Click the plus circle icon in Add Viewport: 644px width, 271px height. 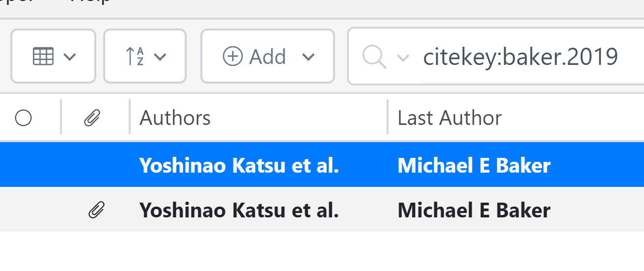pyautogui.click(x=232, y=57)
